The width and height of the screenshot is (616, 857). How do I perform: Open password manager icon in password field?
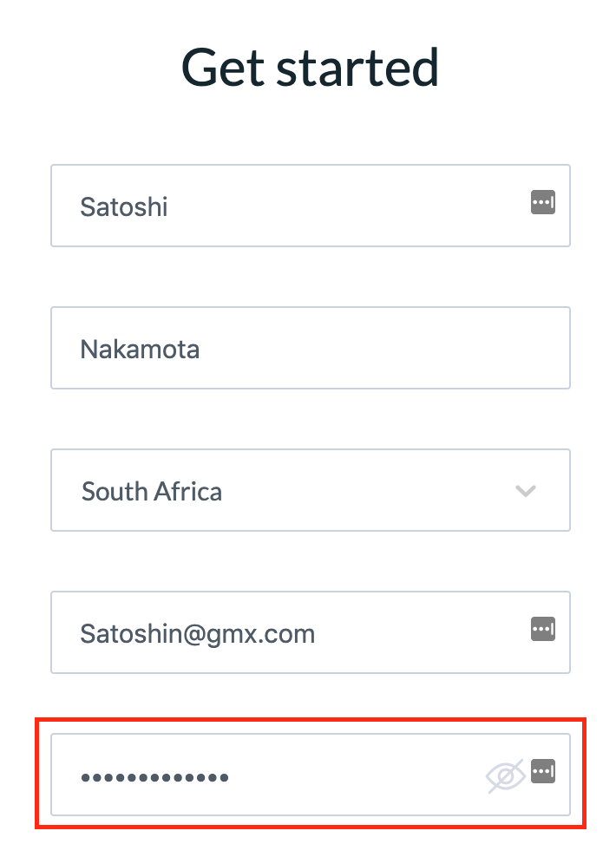click(543, 770)
